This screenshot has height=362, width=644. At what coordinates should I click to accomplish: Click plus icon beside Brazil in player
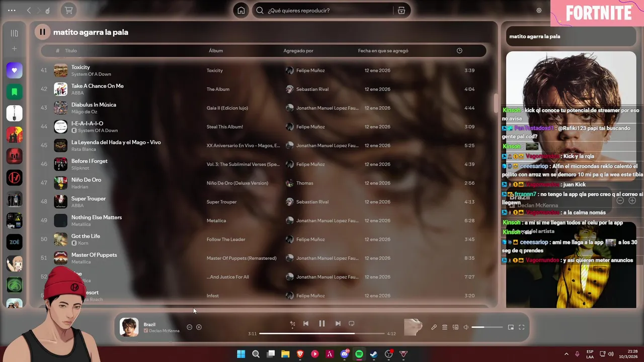click(199, 327)
